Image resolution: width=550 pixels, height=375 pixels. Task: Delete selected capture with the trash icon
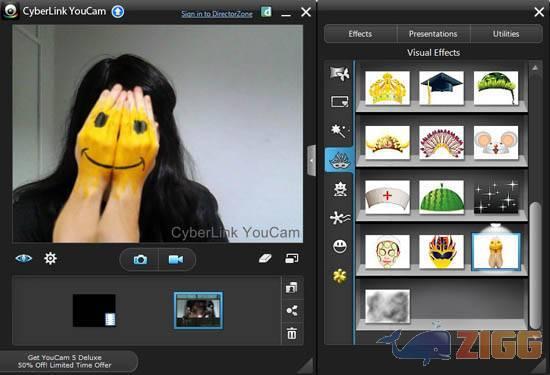(x=292, y=333)
